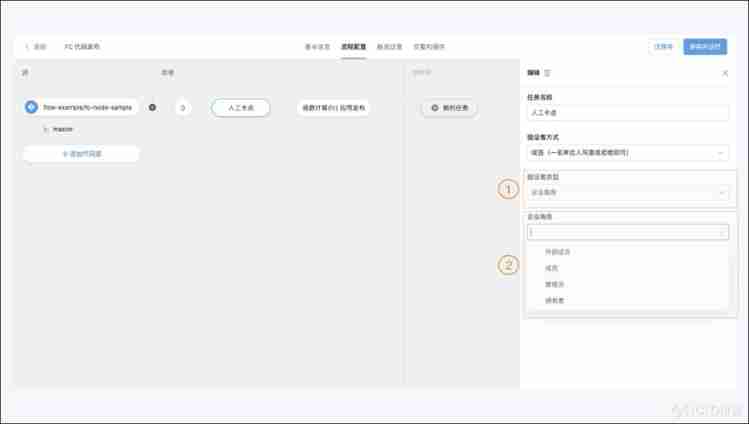Add a stage with 新的任务 button
Viewport: 749px width, 424px height.
(449, 108)
